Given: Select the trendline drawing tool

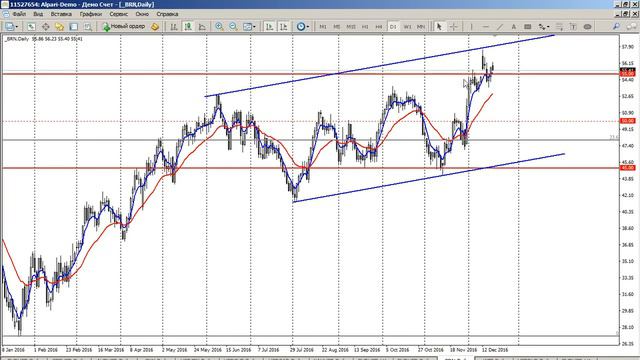Looking at the screenshot, I should (500, 27).
